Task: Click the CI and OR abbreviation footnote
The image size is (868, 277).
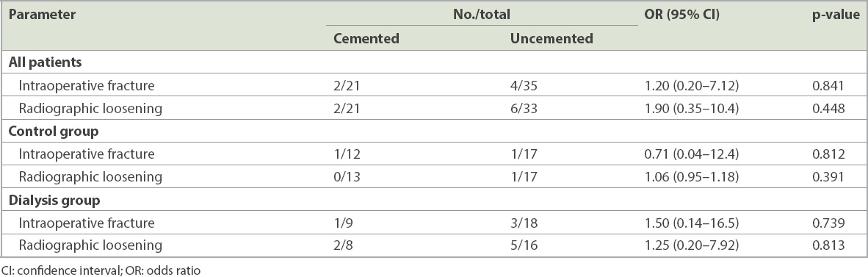Action: tap(101, 270)
